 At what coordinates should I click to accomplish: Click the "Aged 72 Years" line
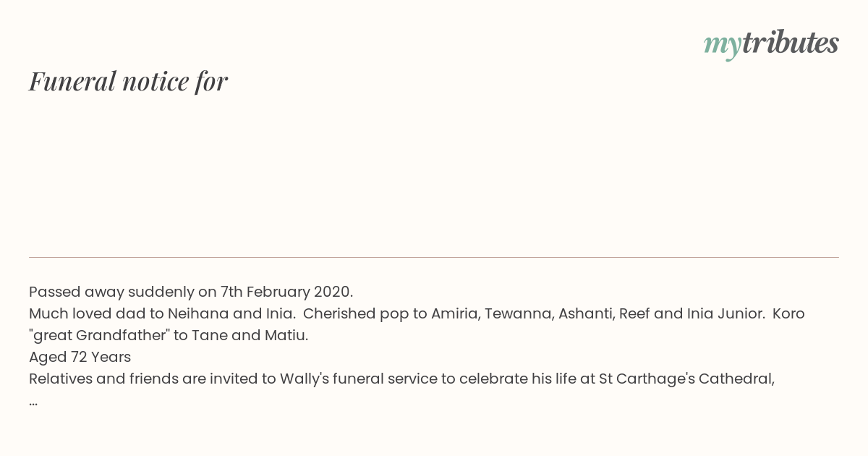click(x=80, y=357)
